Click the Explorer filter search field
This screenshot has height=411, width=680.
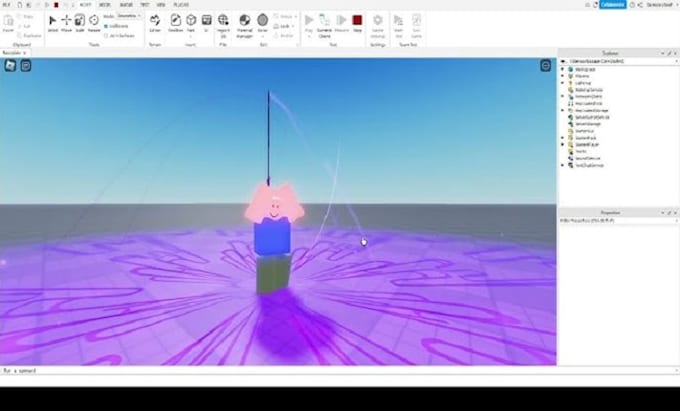(618, 62)
